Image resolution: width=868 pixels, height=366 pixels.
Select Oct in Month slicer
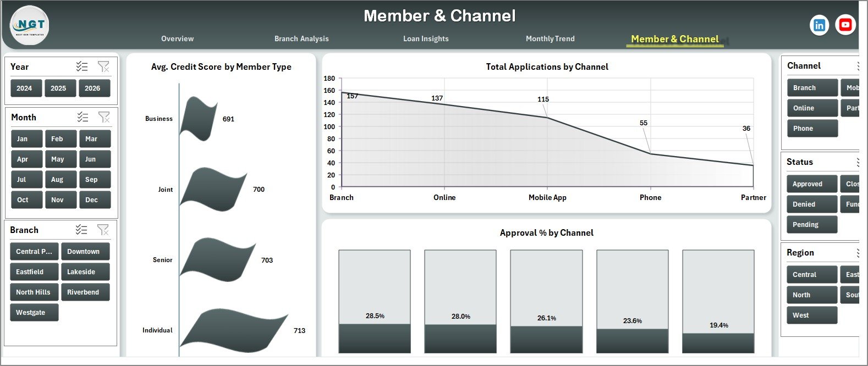(26, 199)
